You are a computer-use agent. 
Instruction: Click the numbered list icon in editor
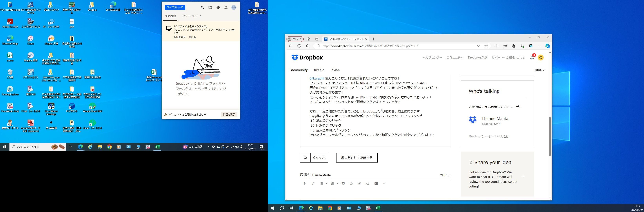[332, 184]
